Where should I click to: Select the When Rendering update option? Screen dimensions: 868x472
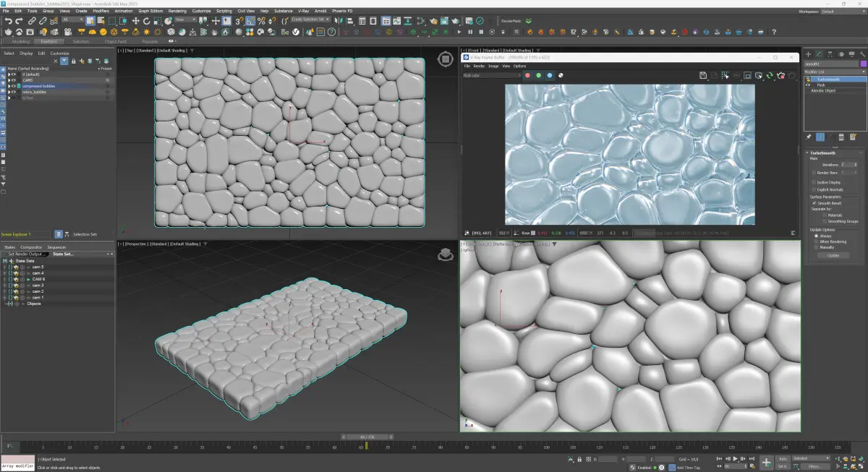point(817,241)
